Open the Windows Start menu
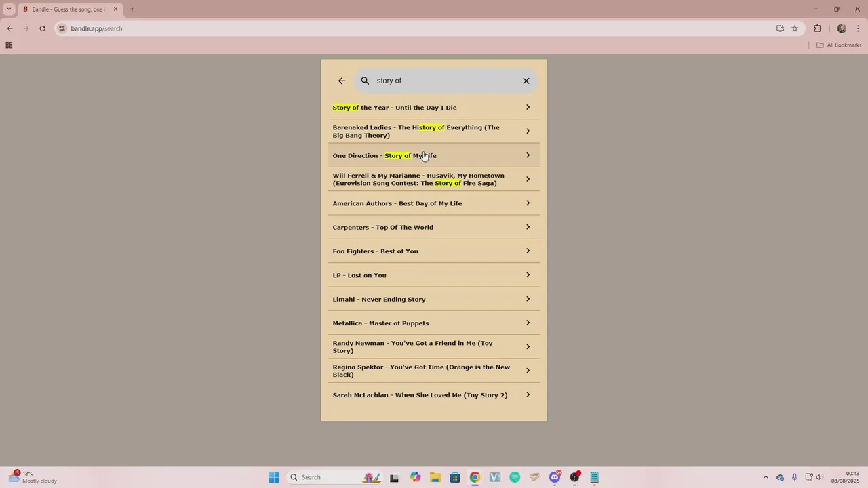 [x=274, y=477]
